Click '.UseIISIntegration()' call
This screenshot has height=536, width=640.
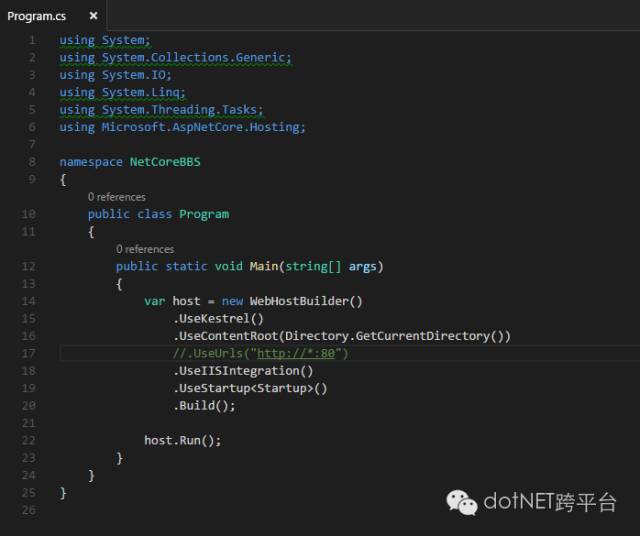[x=243, y=371]
